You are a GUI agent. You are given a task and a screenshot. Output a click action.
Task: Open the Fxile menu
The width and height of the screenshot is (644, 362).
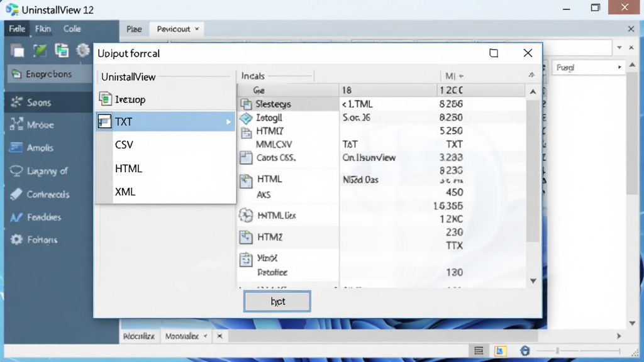pyautogui.click(x=17, y=29)
